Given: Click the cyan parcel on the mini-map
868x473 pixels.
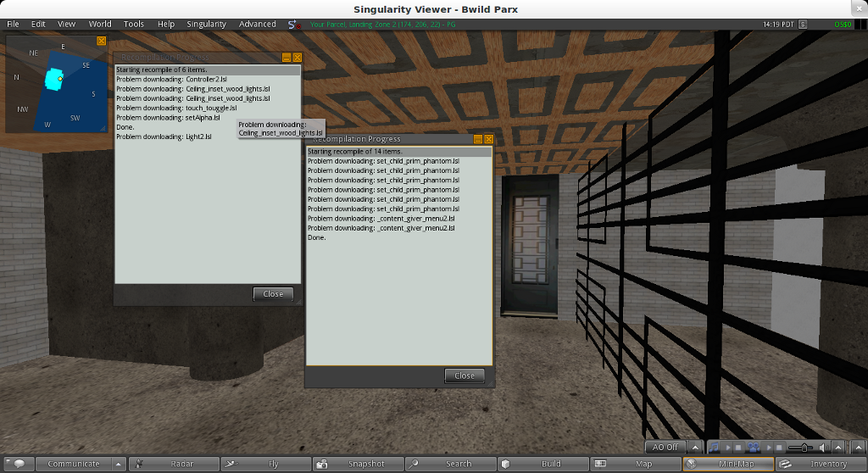Looking at the screenshot, I should click(x=53, y=79).
